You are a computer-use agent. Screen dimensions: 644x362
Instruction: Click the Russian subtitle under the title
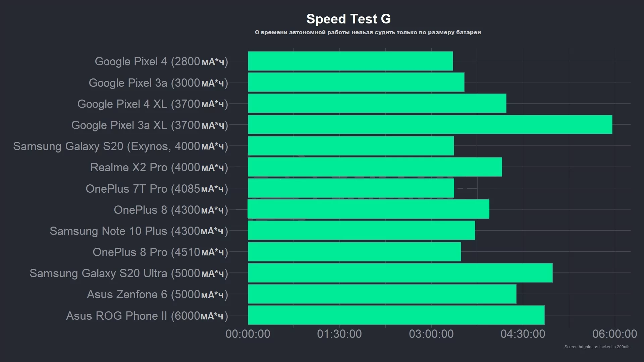(x=368, y=33)
